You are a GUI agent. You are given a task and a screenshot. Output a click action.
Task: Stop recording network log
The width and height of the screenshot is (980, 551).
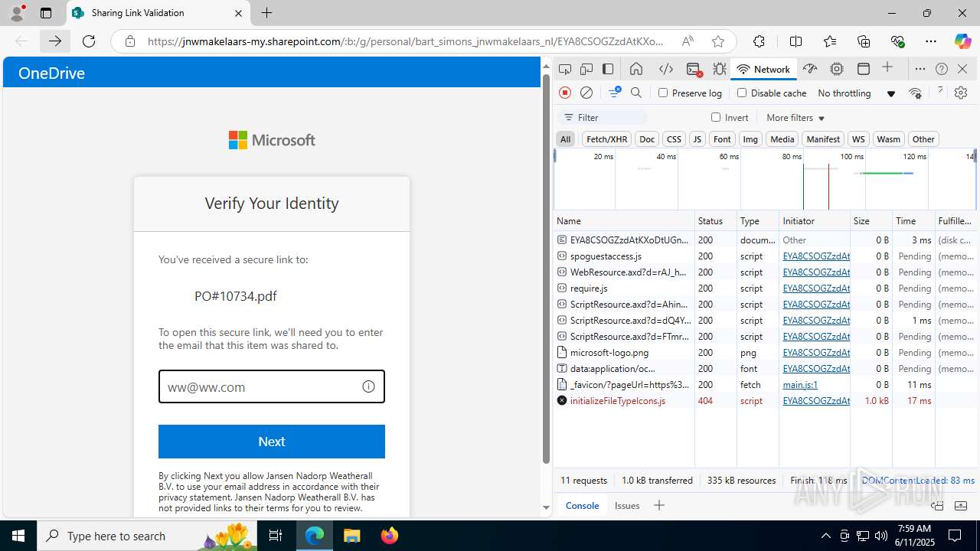pyautogui.click(x=565, y=93)
